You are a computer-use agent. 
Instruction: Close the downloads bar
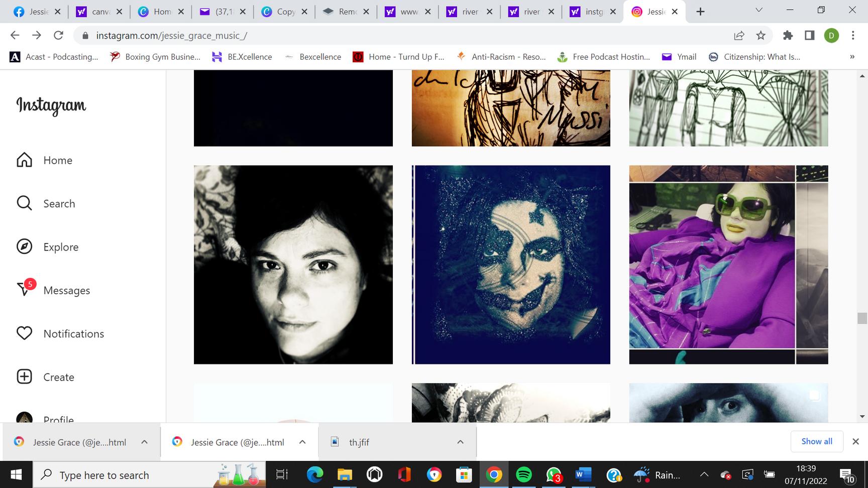855,441
